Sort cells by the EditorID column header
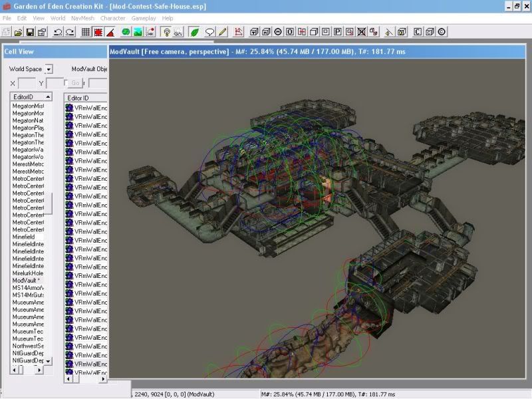532x399 pixels. [x=31, y=97]
